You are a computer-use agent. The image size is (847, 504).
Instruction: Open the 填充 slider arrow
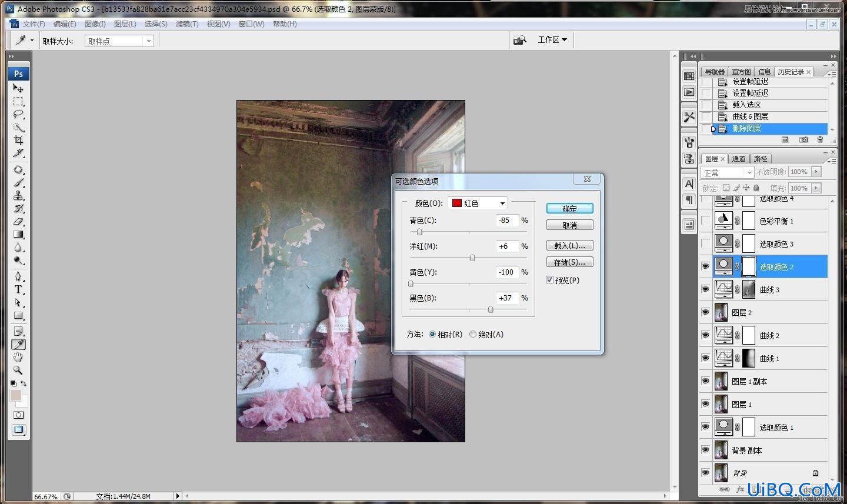coord(816,188)
